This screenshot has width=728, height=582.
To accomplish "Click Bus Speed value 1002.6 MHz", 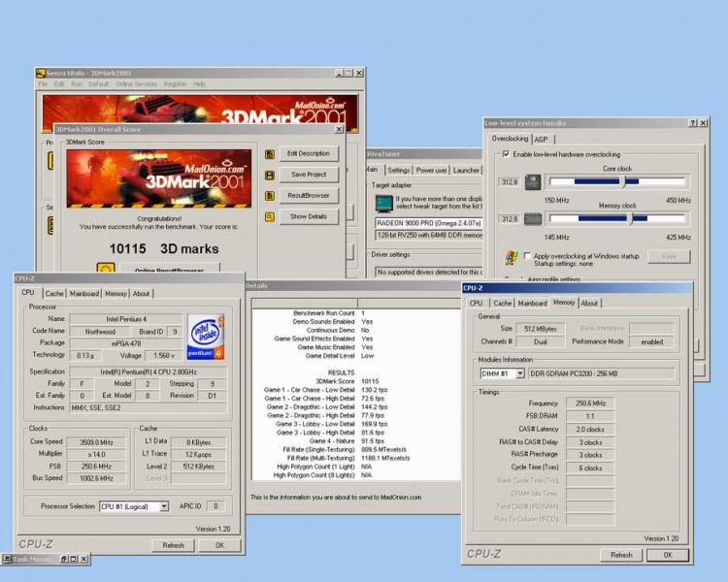I will point(96,478).
